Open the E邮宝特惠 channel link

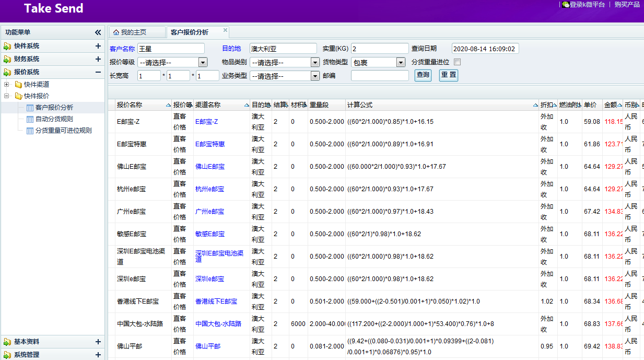(x=210, y=144)
